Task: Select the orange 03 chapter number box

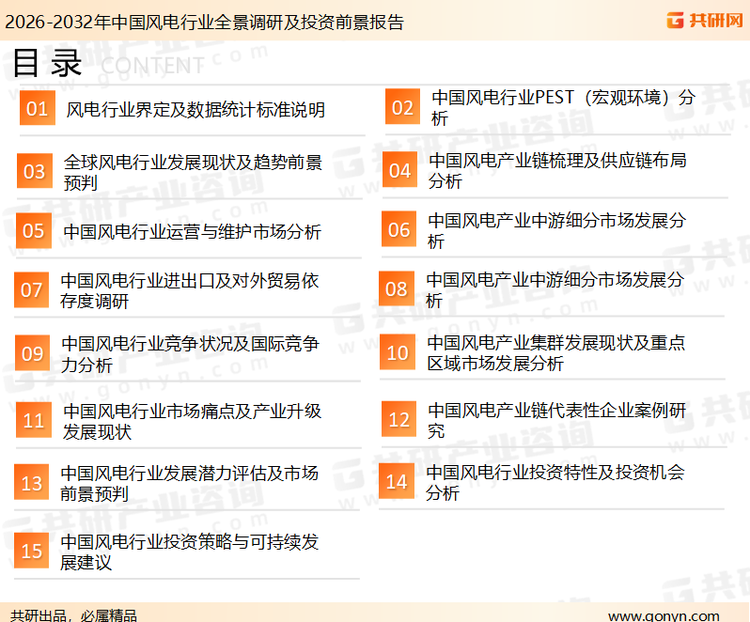Action: pyautogui.click(x=34, y=171)
